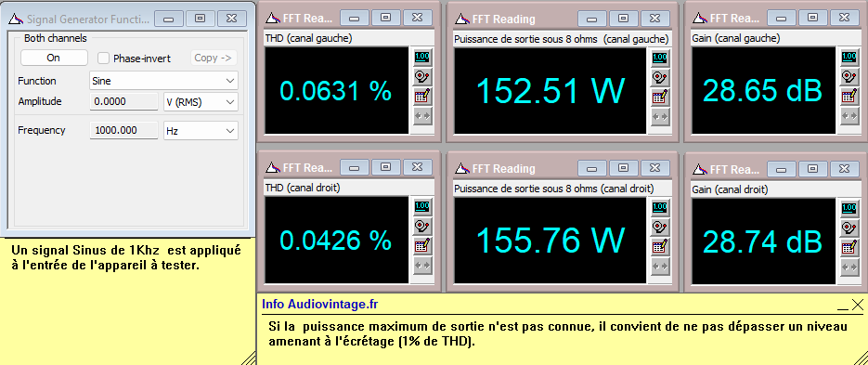Click the target icon in THD canal gauche panel
This screenshot has width=868, height=365.
(x=422, y=76)
